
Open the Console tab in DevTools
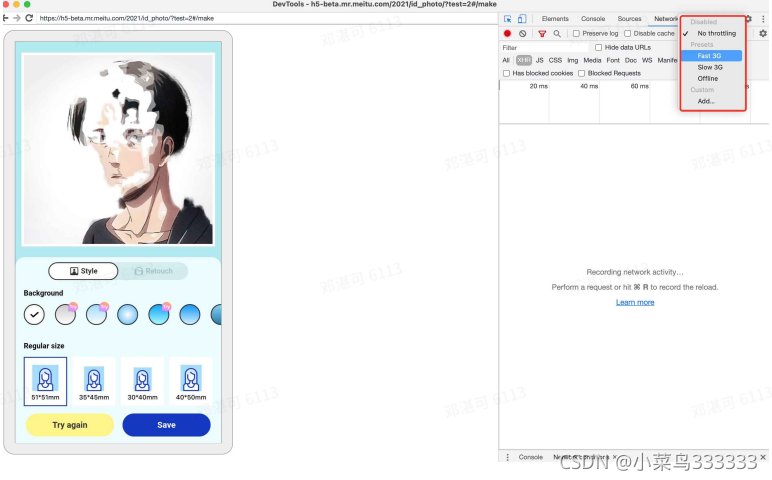click(x=593, y=19)
